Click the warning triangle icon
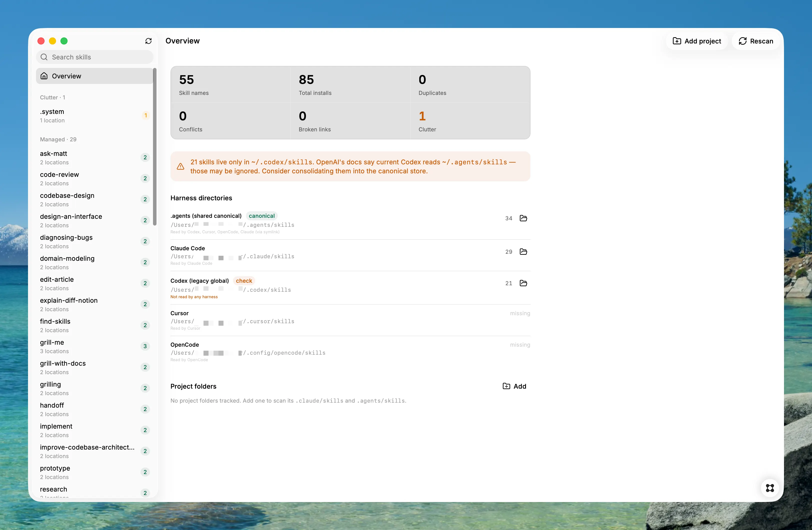 tap(180, 166)
